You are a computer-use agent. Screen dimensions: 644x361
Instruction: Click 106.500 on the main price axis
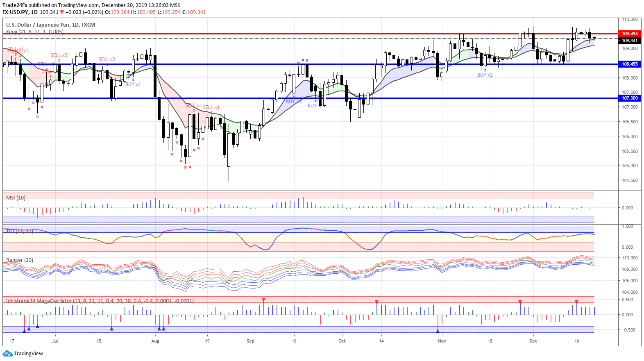coord(630,122)
